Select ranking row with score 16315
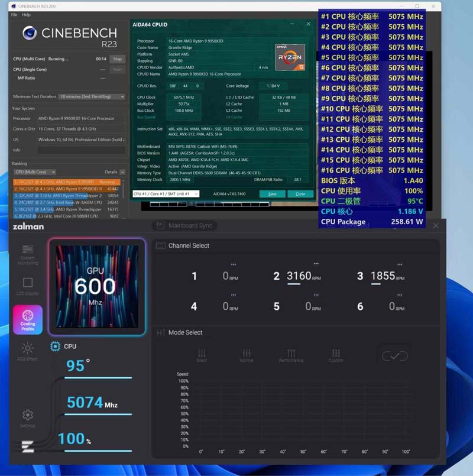Viewport: 473px width, 476px height. [x=67, y=209]
